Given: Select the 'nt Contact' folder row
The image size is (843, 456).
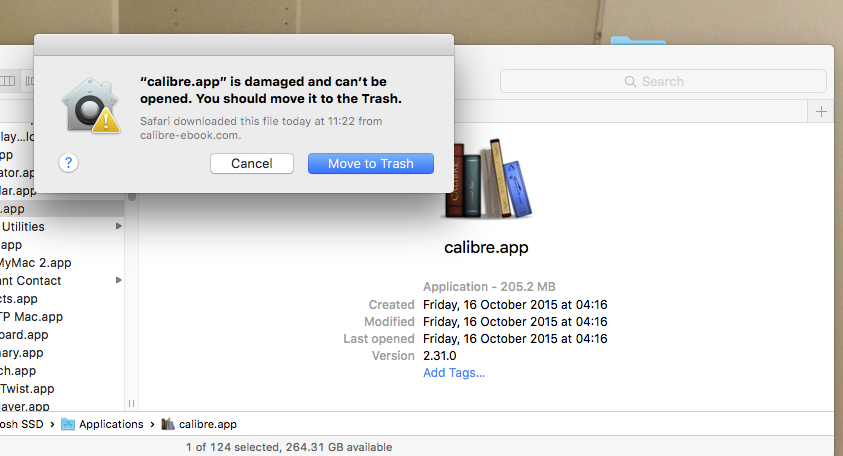Looking at the screenshot, I should tap(62, 280).
